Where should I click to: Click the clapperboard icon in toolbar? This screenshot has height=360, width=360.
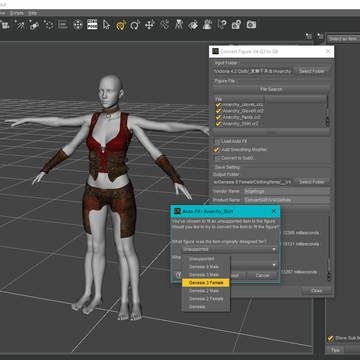click(x=92, y=25)
